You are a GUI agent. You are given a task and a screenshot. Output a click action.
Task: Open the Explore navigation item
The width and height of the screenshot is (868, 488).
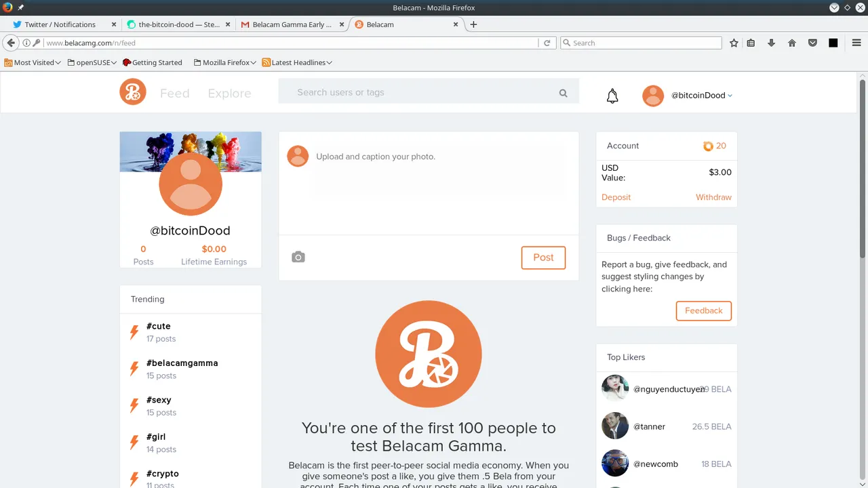tap(229, 94)
